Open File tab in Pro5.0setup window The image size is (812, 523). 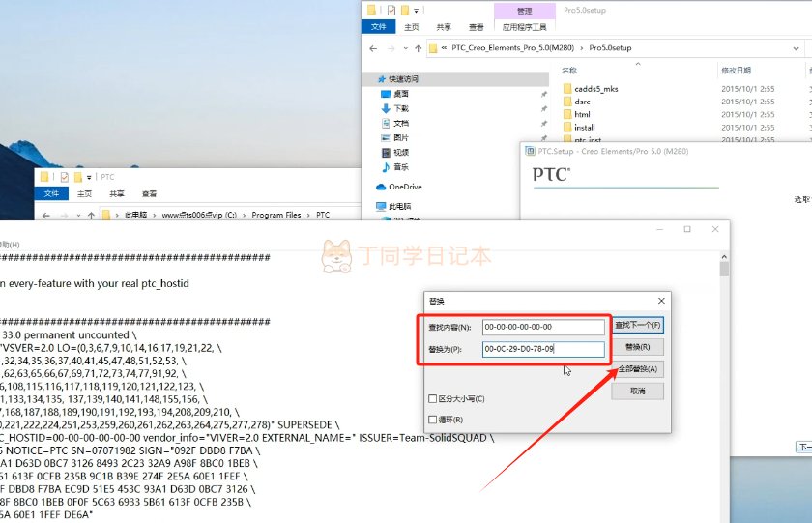pos(379,26)
